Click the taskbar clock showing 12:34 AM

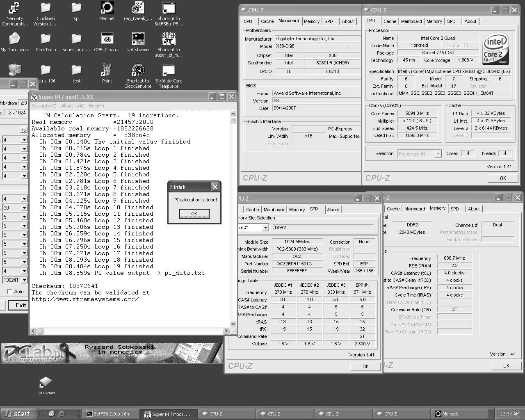click(x=510, y=414)
